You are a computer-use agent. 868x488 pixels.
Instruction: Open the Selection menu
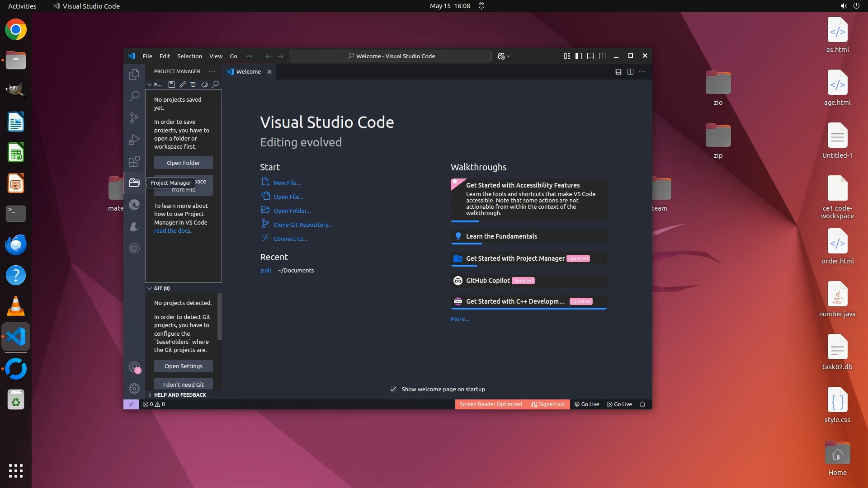(x=189, y=56)
